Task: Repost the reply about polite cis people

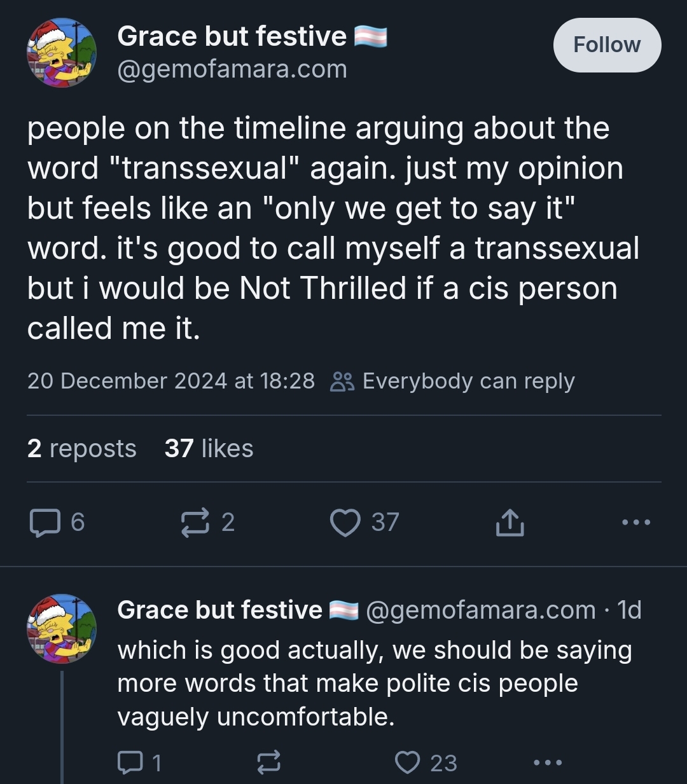Action: click(x=268, y=762)
